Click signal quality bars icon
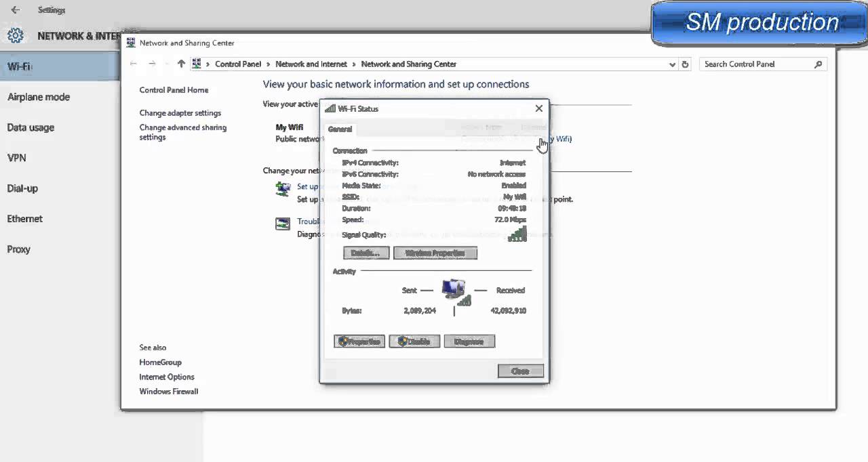This screenshot has width=868, height=462. click(x=517, y=234)
